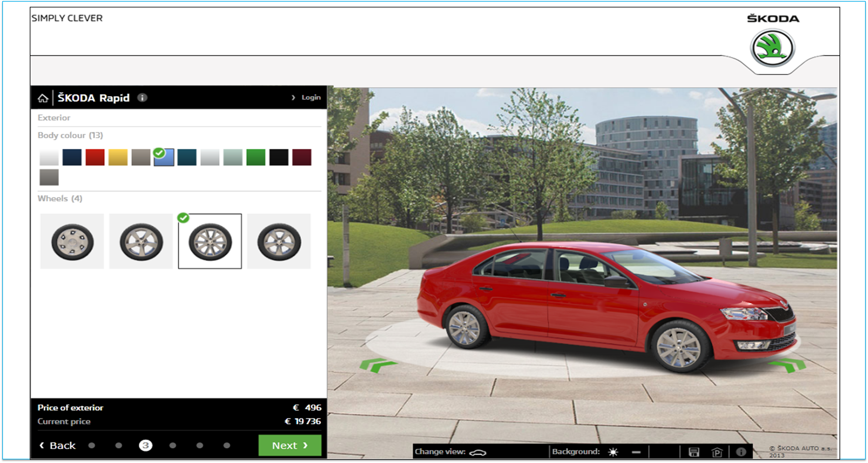Click the current step 3 indicator
Image resolution: width=868 pixels, height=463 pixels.
146,445
